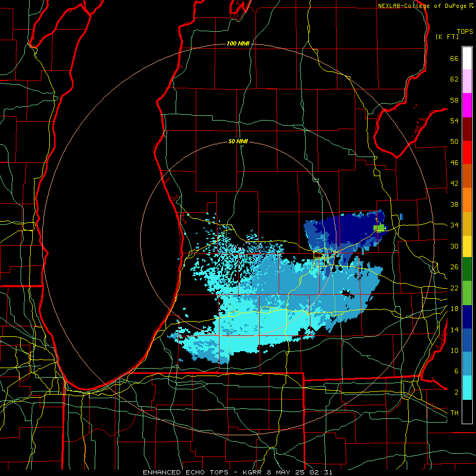The height and width of the screenshot is (476, 476).
Task: Click the legend value 62
Action: pyautogui.click(x=454, y=79)
